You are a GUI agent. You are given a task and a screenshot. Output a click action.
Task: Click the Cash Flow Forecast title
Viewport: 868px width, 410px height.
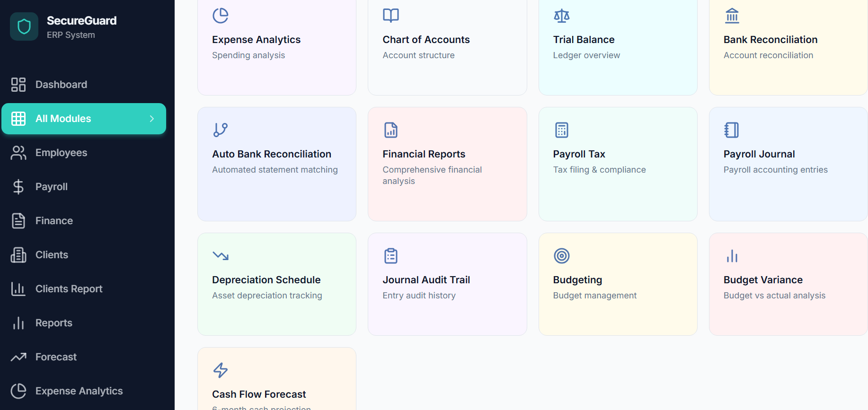259,394
